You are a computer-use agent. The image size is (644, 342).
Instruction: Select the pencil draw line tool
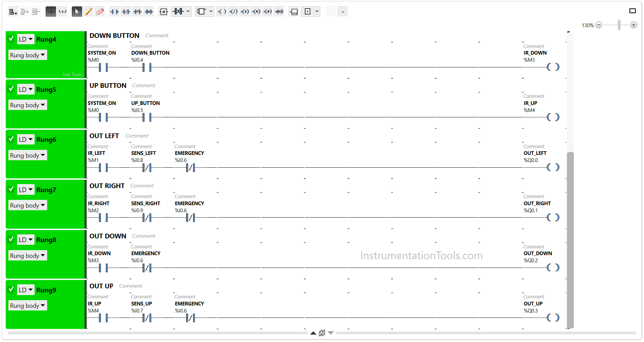coord(89,12)
